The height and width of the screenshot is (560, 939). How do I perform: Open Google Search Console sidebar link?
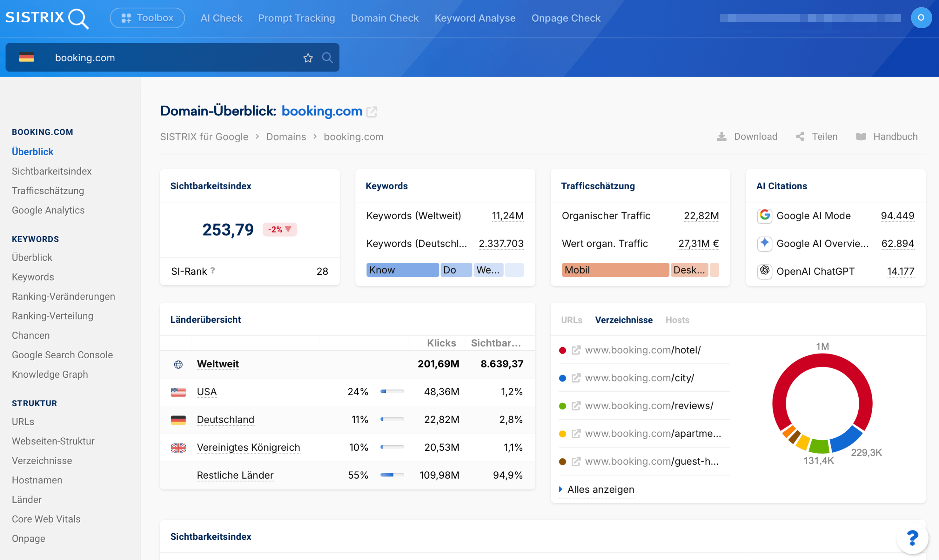click(x=62, y=355)
